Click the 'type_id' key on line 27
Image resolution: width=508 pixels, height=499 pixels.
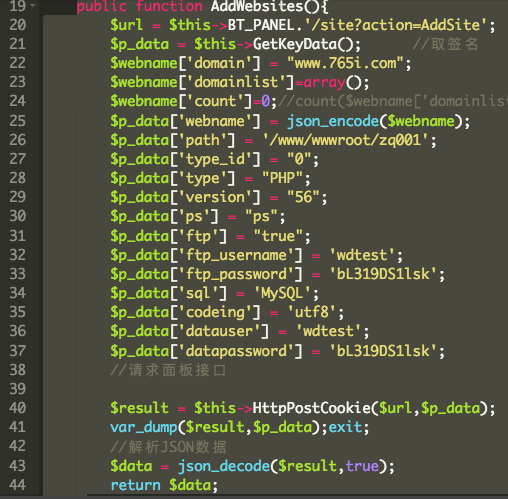click(x=215, y=159)
